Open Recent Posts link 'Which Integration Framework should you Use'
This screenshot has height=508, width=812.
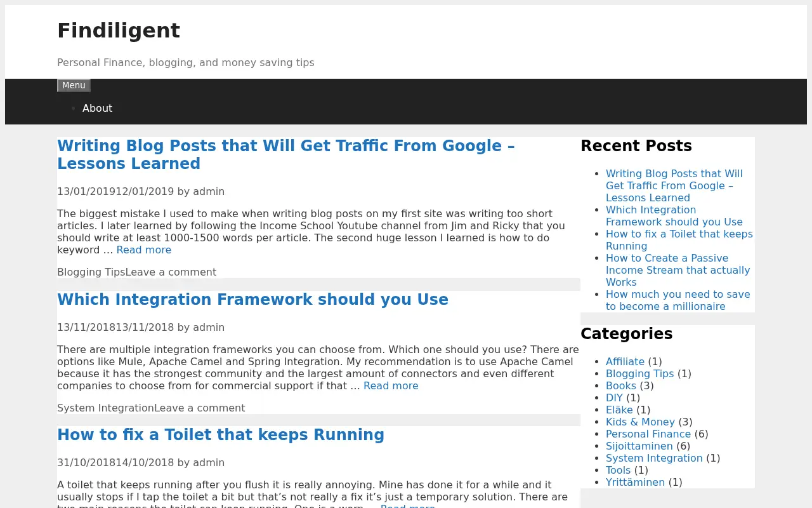point(674,216)
